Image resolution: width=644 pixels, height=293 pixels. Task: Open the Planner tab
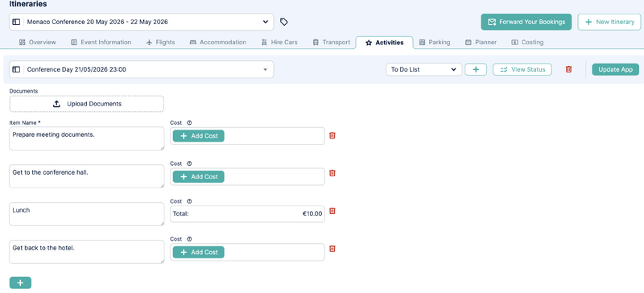(x=481, y=43)
